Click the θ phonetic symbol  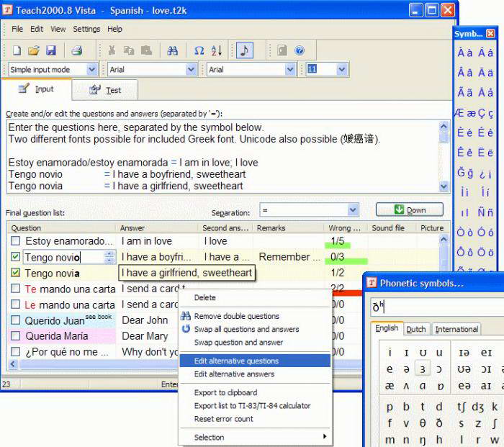[x=423, y=423]
